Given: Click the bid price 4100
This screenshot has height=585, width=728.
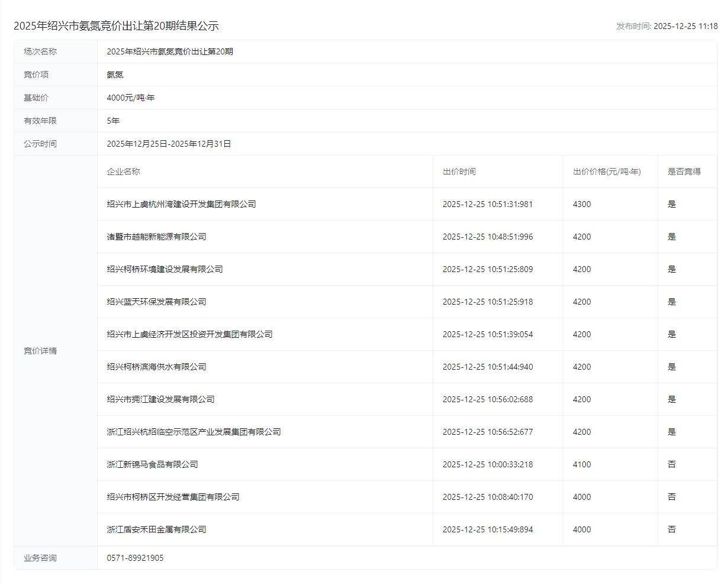Looking at the screenshot, I should [x=581, y=464].
